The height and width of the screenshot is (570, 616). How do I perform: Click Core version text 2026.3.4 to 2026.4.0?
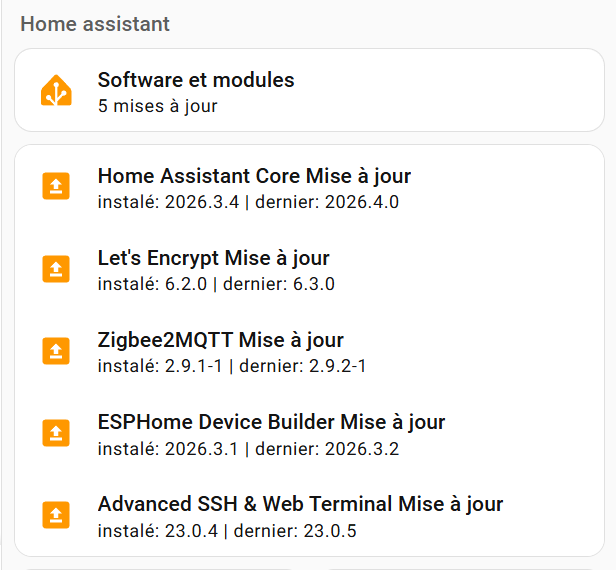click(x=248, y=202)
